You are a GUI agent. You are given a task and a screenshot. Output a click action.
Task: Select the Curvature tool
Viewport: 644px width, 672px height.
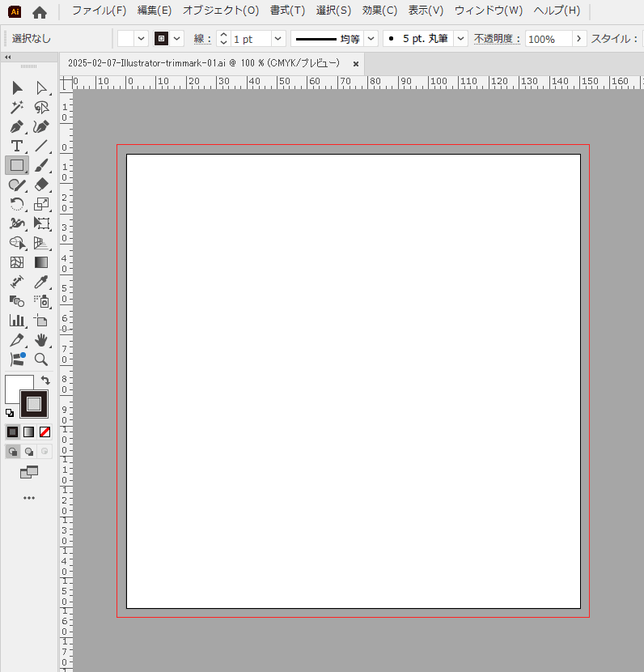41,127
